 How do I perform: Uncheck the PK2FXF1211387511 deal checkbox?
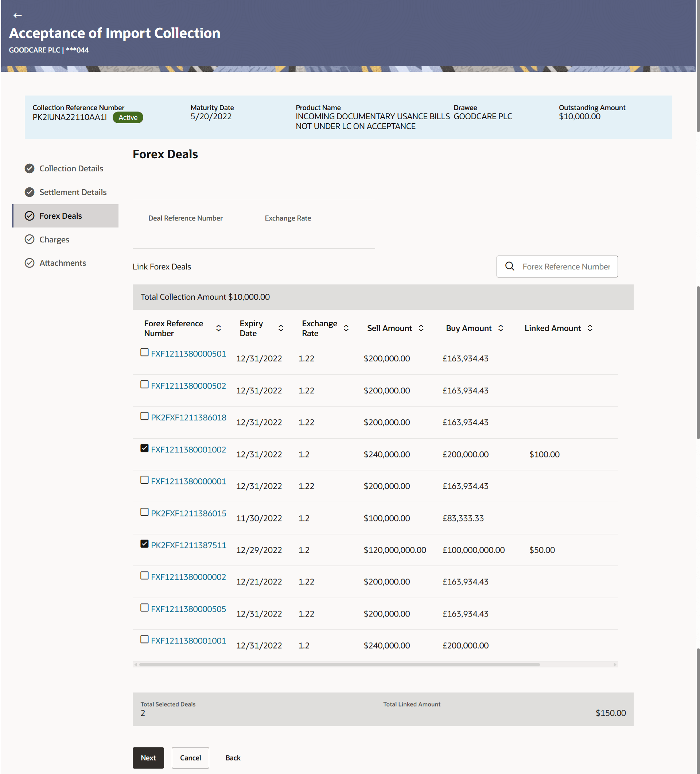[144, 544]
